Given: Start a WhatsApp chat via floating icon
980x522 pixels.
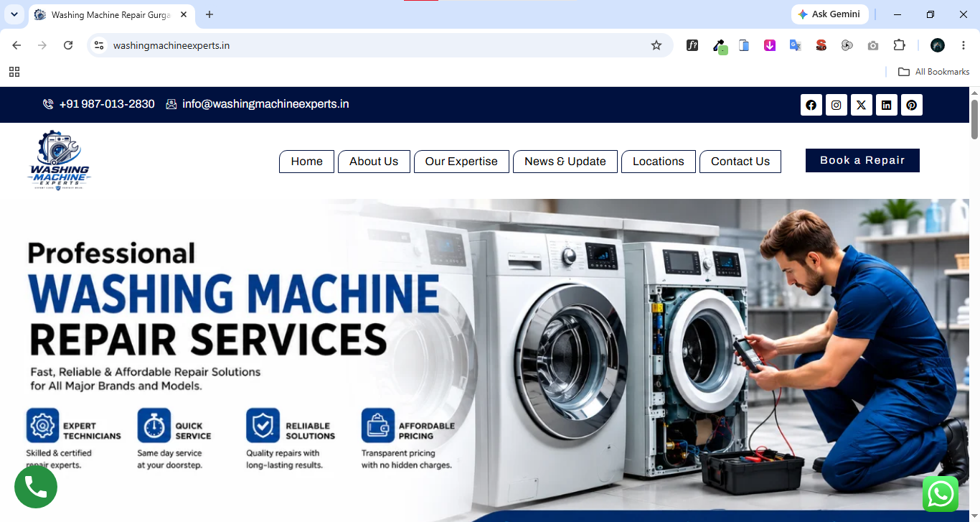Looking at the screenshot, I should coord(940,494).
